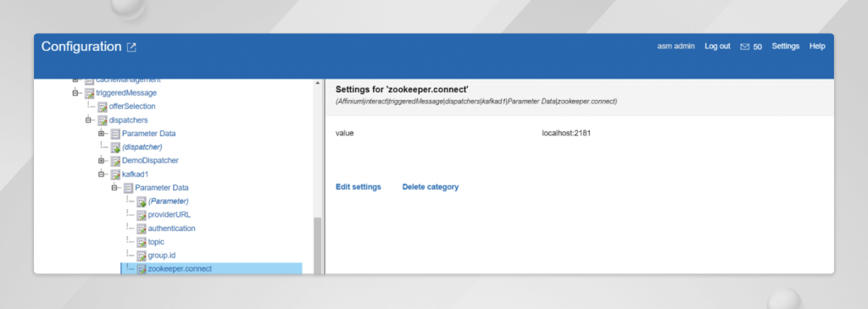Click the Log out link

click(x=717, y=47)
